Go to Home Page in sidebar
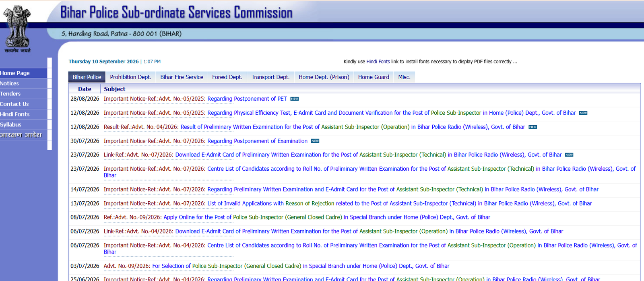The width and height of the screenshot is (644, 281). coord(23,73)
